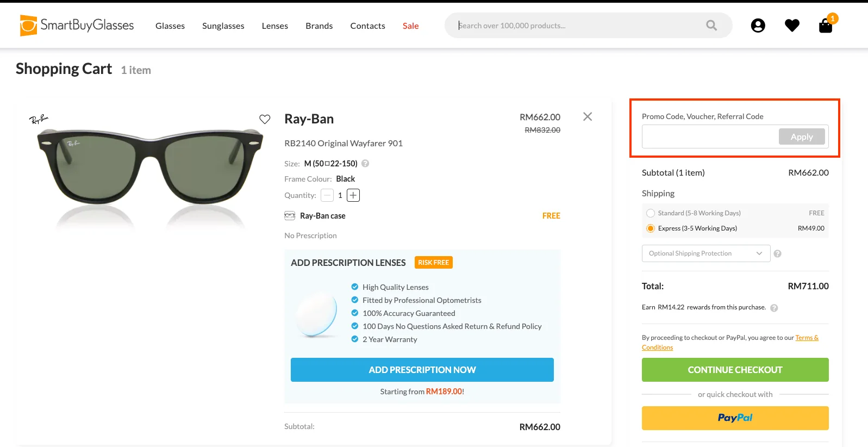Checkout with PayPal button
The image size is (868, 447).
click(x=735, y=418)
